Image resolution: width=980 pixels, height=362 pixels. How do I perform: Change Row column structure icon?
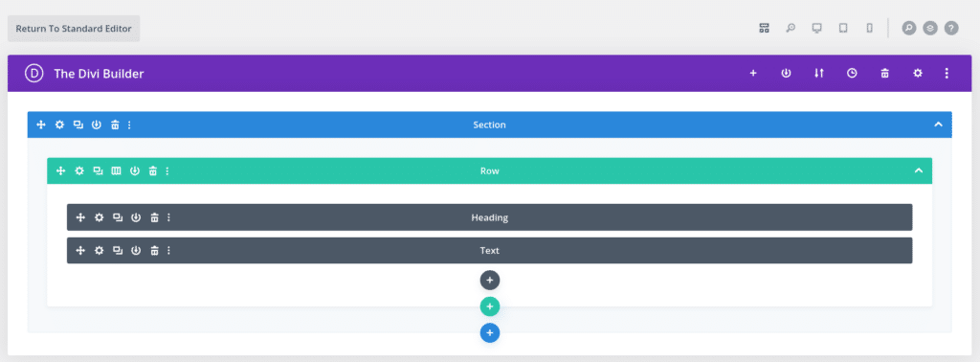tap(116, 170)
